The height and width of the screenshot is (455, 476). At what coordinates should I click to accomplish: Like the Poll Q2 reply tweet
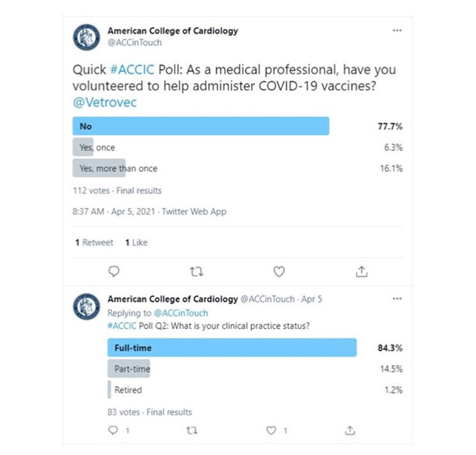tap(272, 431)
